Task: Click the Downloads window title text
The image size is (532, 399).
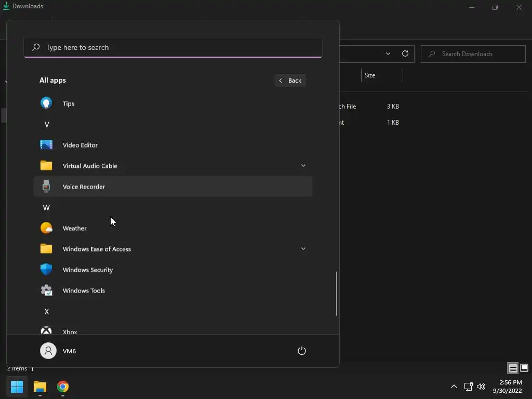Action: tap(28, 6)
